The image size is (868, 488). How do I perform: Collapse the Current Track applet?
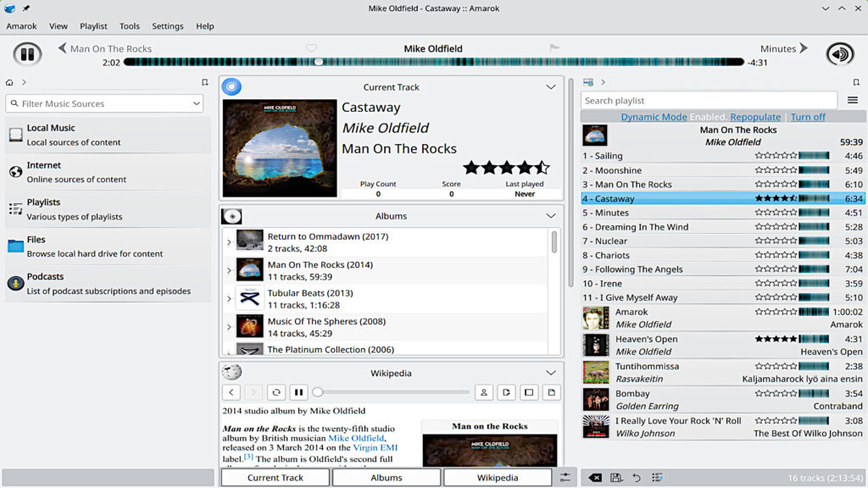[551, 87]
